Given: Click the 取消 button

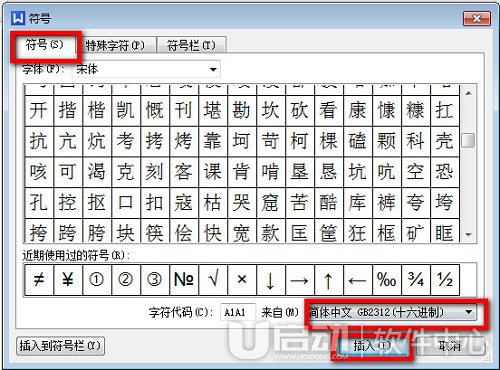Looking at the screenshot, I should [450, 346].
